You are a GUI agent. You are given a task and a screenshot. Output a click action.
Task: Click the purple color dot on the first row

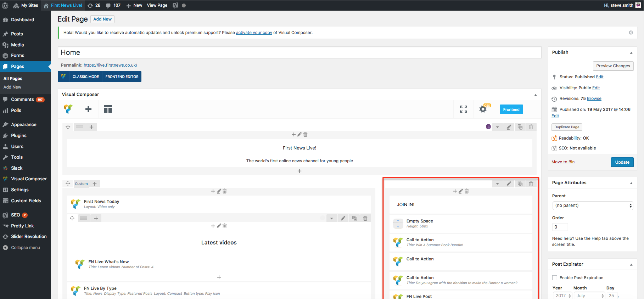488,127
